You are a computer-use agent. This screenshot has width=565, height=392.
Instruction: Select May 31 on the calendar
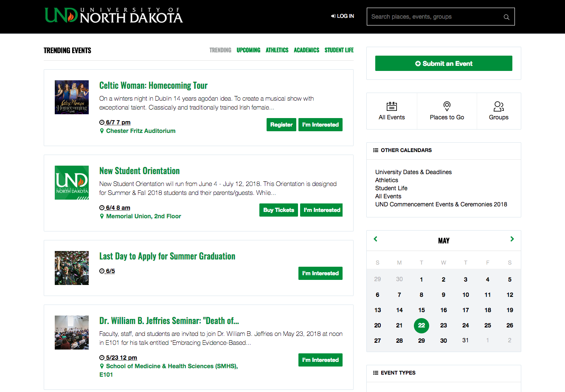[x=466, y=340]
